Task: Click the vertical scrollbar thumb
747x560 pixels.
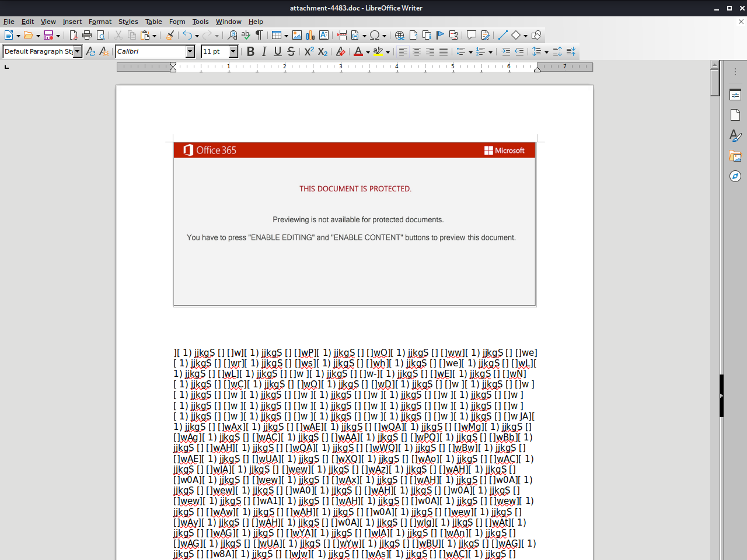Action: tap(715, 82)
